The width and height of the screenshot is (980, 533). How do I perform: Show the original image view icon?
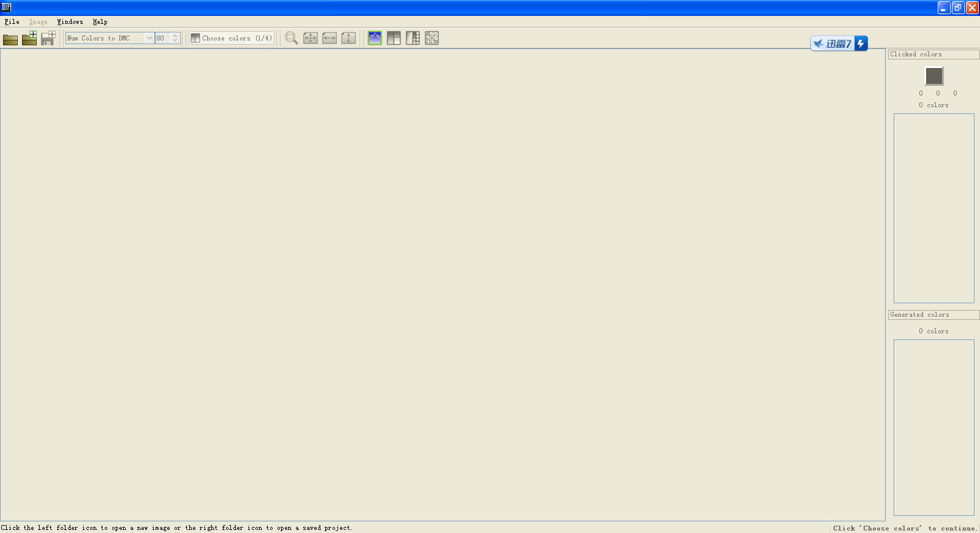[375, 38]
